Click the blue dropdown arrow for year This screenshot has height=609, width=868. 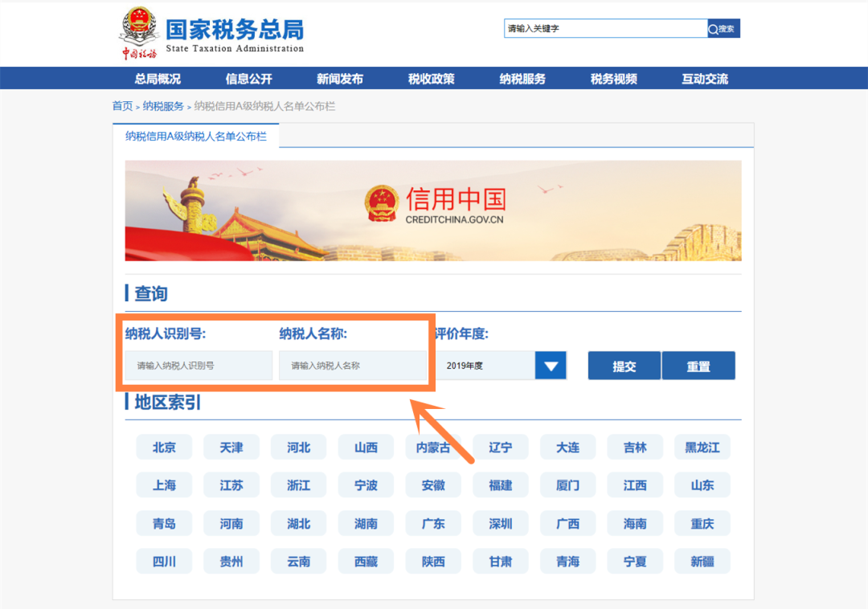tap(551, 366)
